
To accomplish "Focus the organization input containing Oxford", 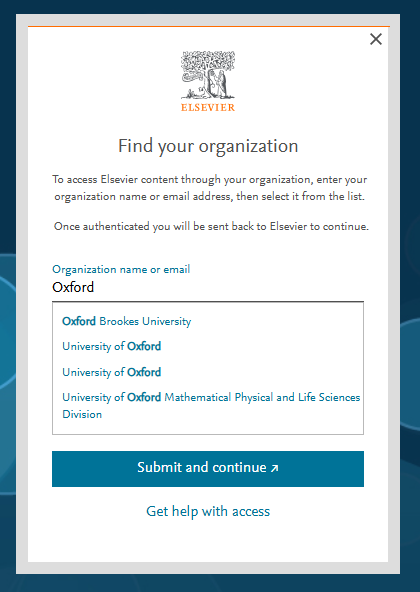I will (x=208, y=288).
